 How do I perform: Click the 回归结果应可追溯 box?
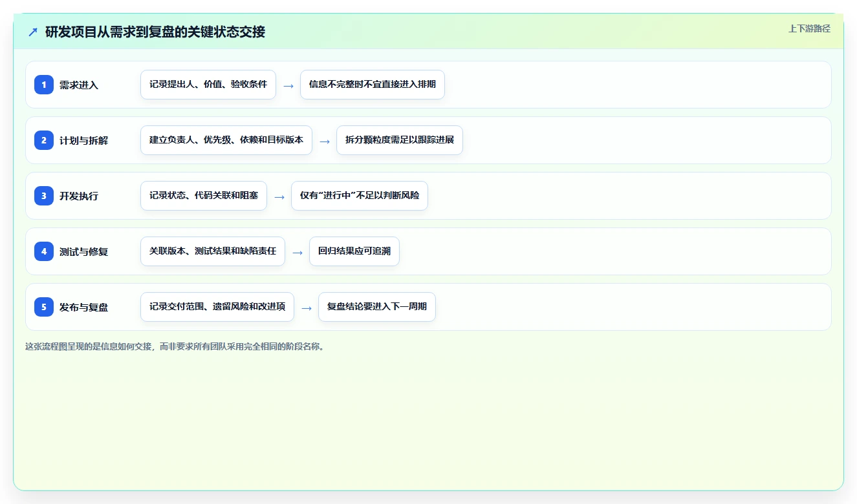354,251
